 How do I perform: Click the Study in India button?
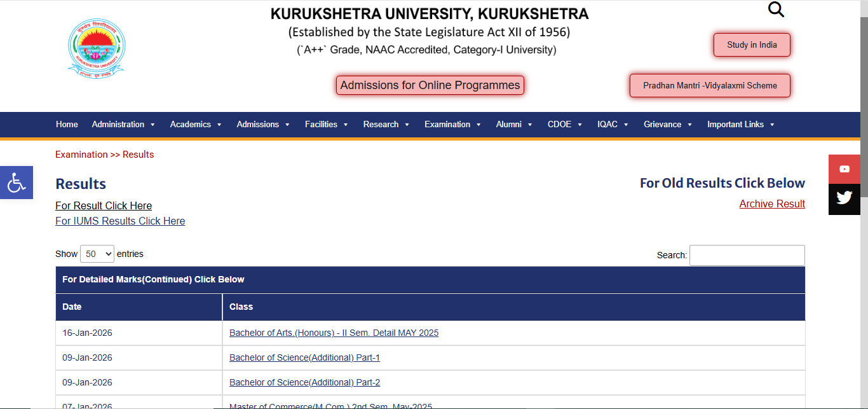[752, 45]
